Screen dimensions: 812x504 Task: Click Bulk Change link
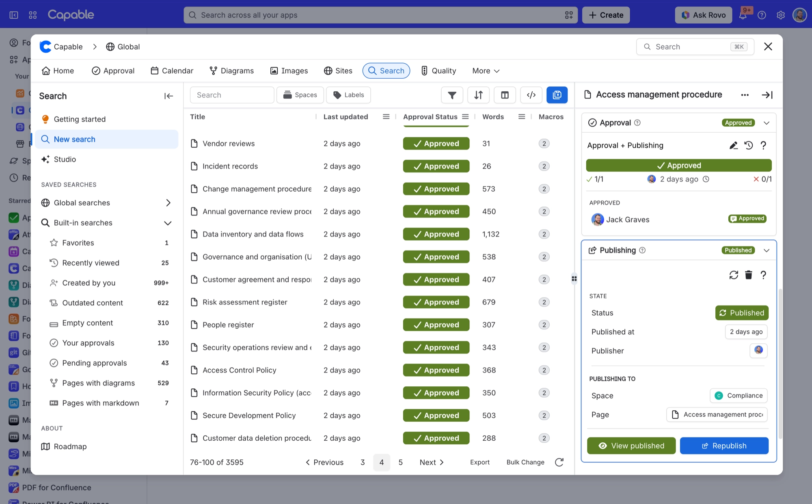pos(525,462)
